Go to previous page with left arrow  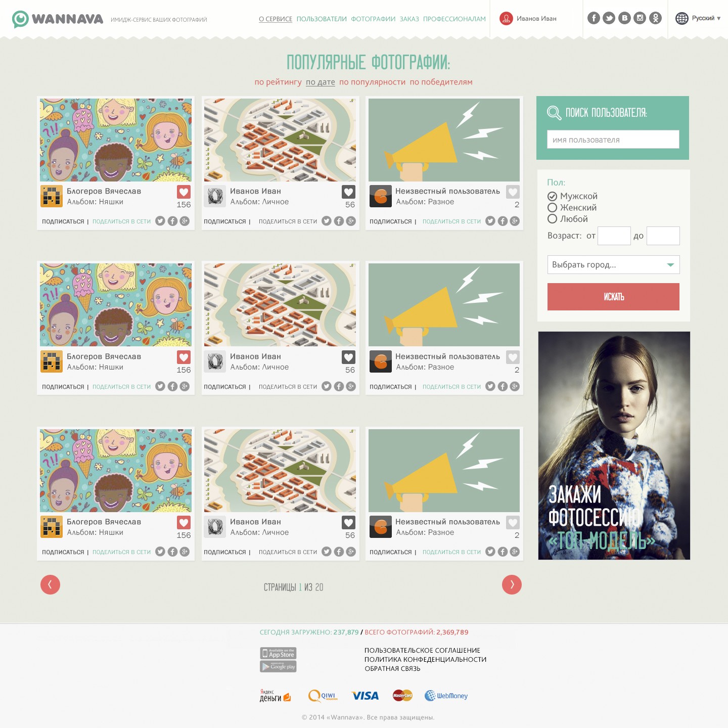(x=50, y=584)
